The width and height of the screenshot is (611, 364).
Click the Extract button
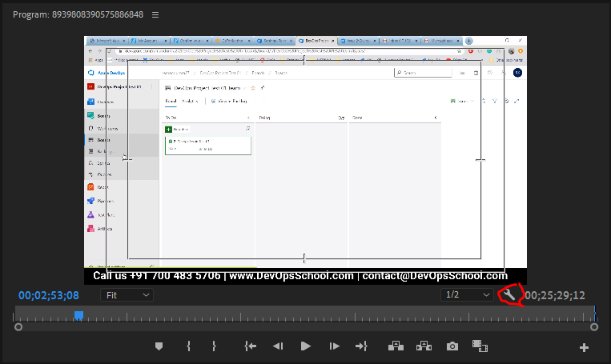click(x=424, y=346)
